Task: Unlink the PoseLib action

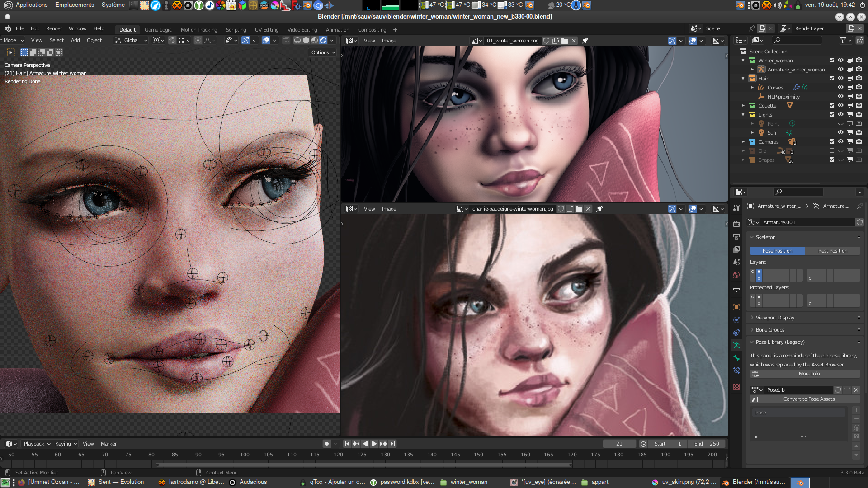Action: pos(856,390)
